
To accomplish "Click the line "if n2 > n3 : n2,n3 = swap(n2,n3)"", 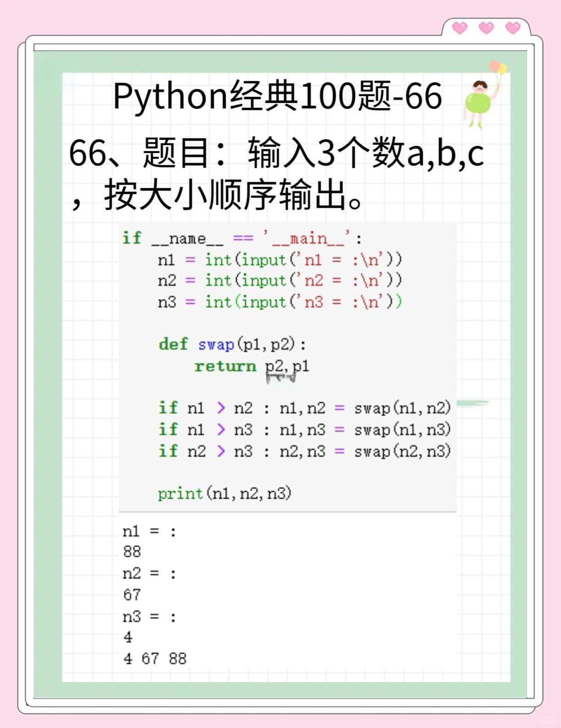I will [305, 451].
